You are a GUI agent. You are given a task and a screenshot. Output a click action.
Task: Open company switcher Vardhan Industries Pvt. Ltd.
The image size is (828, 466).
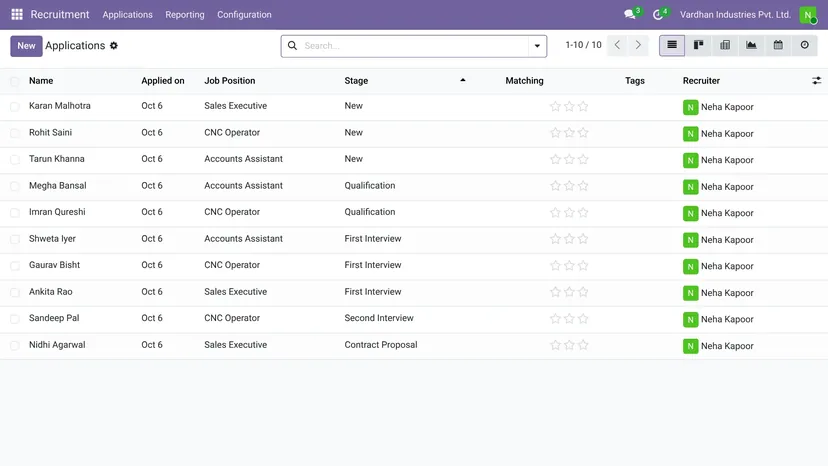click(735, 15)
